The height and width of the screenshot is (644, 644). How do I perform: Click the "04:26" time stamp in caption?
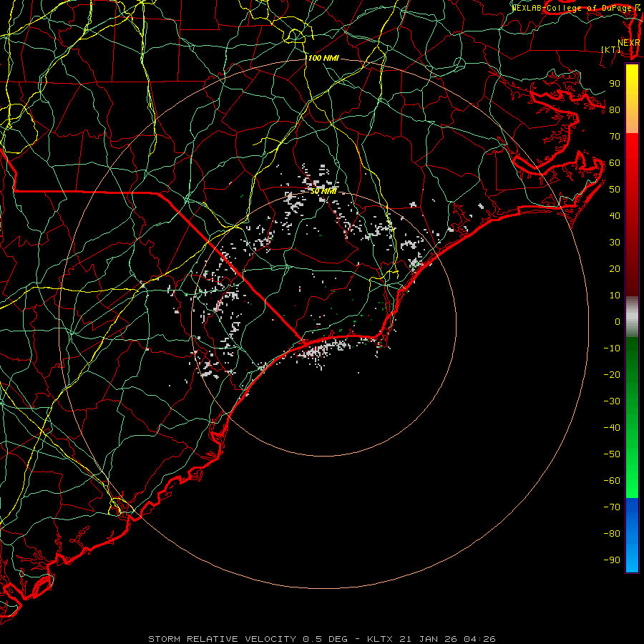click(479, 639)
